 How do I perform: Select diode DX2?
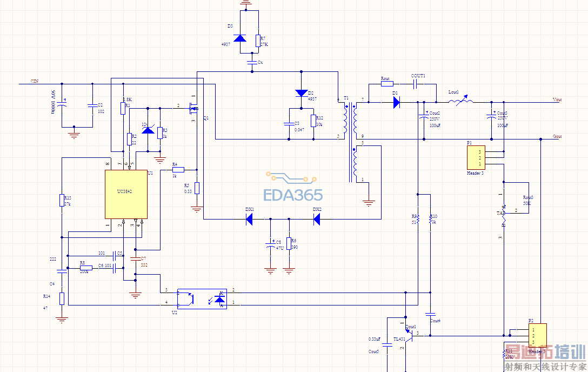317,219
